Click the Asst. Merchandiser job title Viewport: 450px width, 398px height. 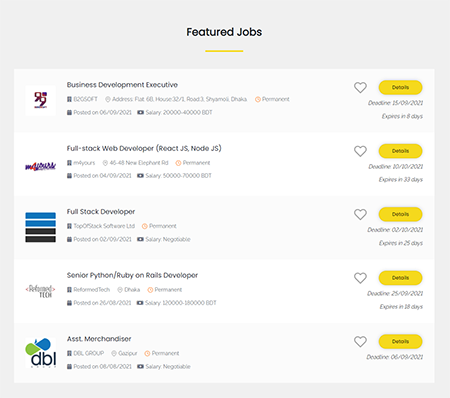pyautogui.click(x=99, y=339)
